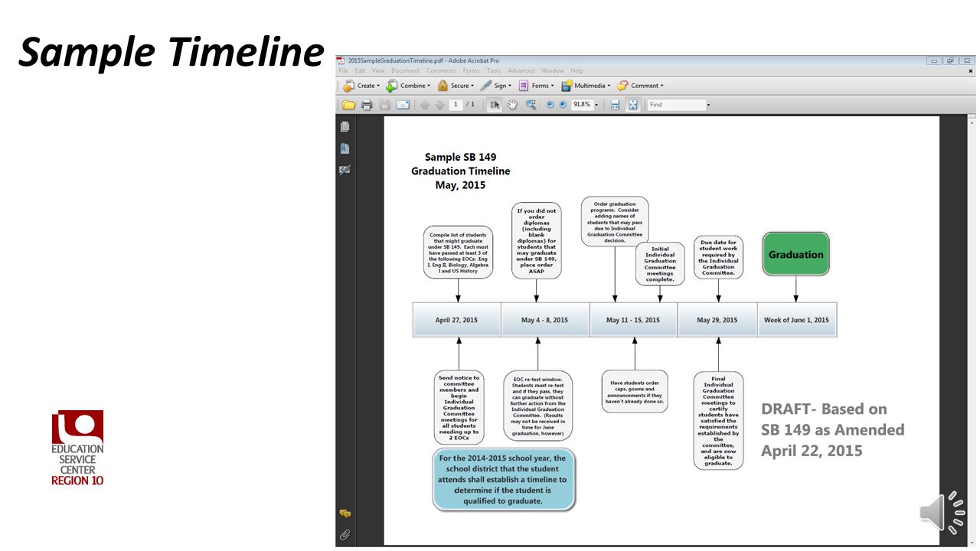Image resolution: width=980 pixels, height=551 pixels.
Task: Expand the Create dropdown arrow
Action: pos(378,86)
